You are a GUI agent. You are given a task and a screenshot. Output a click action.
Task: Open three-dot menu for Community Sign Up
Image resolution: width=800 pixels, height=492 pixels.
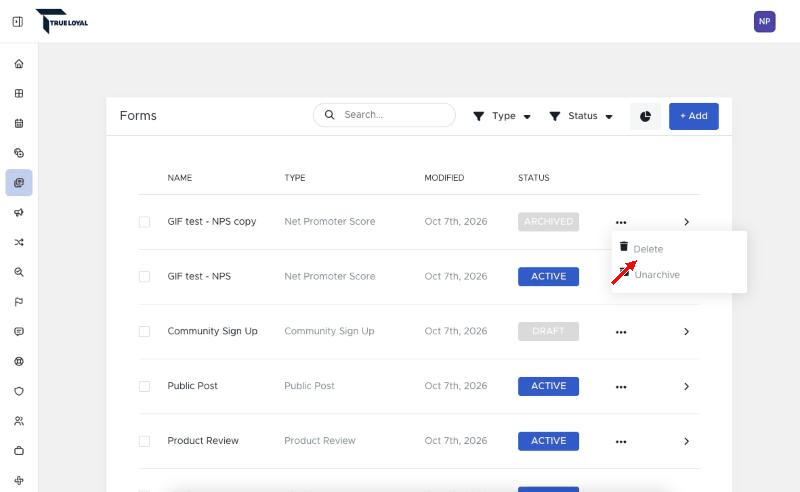[x=621, y=332]
